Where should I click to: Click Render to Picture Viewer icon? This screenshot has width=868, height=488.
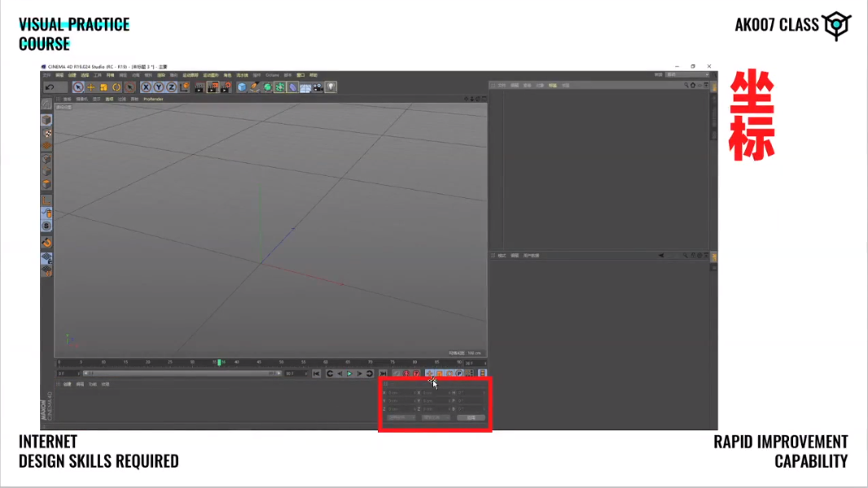click(x=213, y=87)
